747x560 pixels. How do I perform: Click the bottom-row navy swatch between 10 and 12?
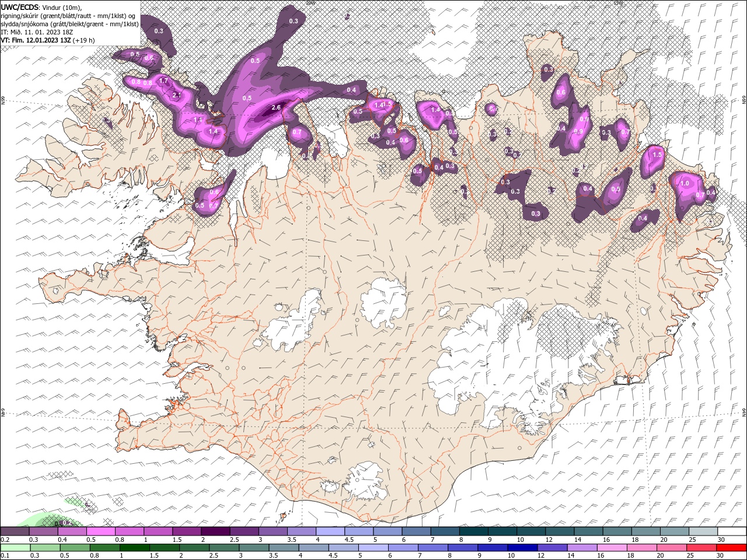(x=522, y=548)
